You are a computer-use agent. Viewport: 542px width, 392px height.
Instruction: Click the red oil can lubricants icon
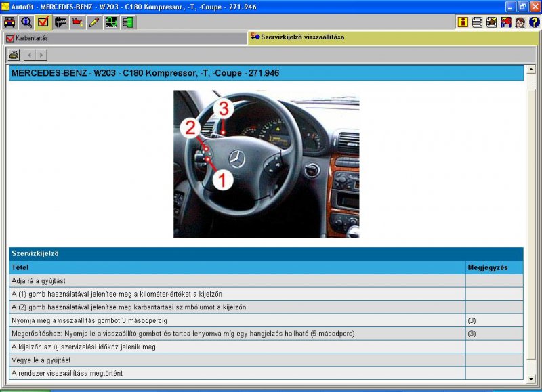tap(77, 22)
